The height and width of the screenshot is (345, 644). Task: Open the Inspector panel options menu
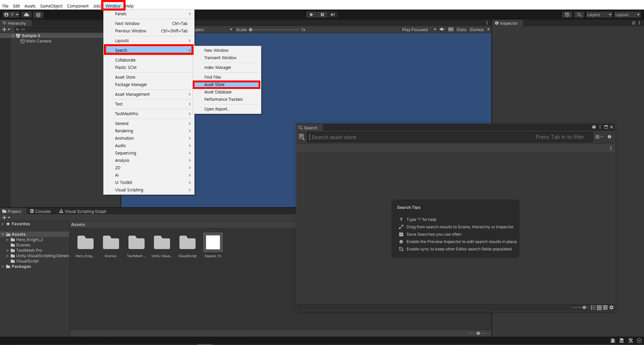point(639,23)
